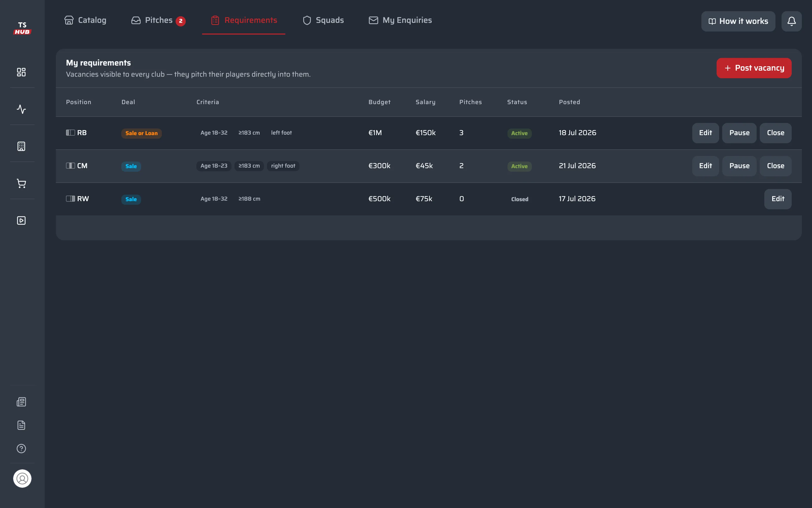The height and width of the screenshot is (508, 812).
Task: Click the €150k salary value
Action: (426, 133)
